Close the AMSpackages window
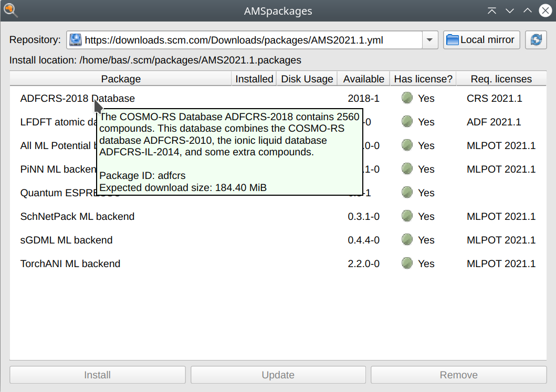 (545, 10)
